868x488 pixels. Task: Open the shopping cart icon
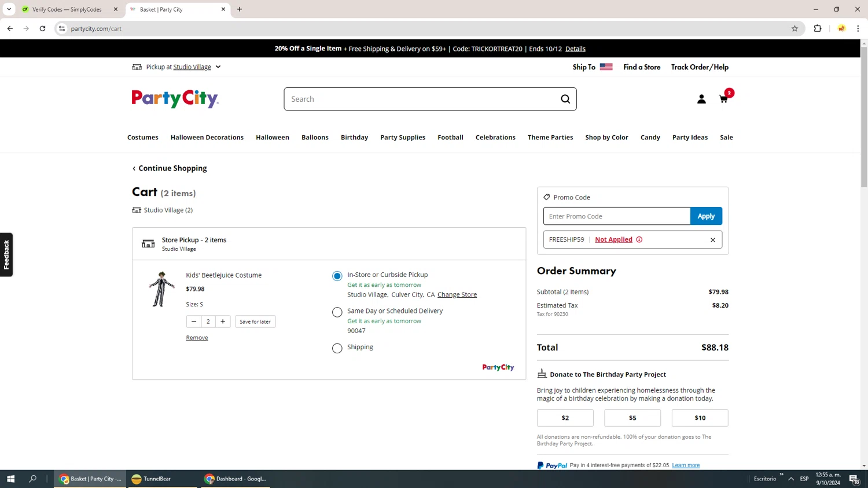(x=723, y=99)
